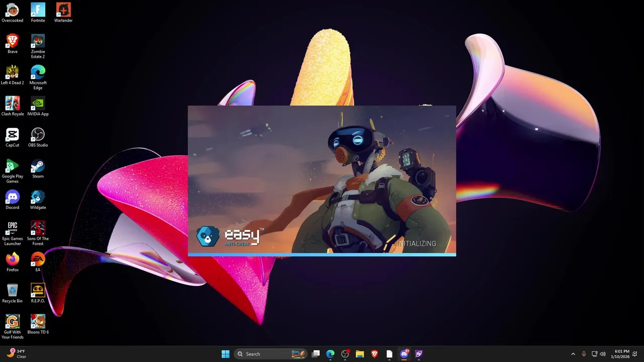Click the Easy Anti-Cheat logo
644x362 pixels.
click(230, 236)
